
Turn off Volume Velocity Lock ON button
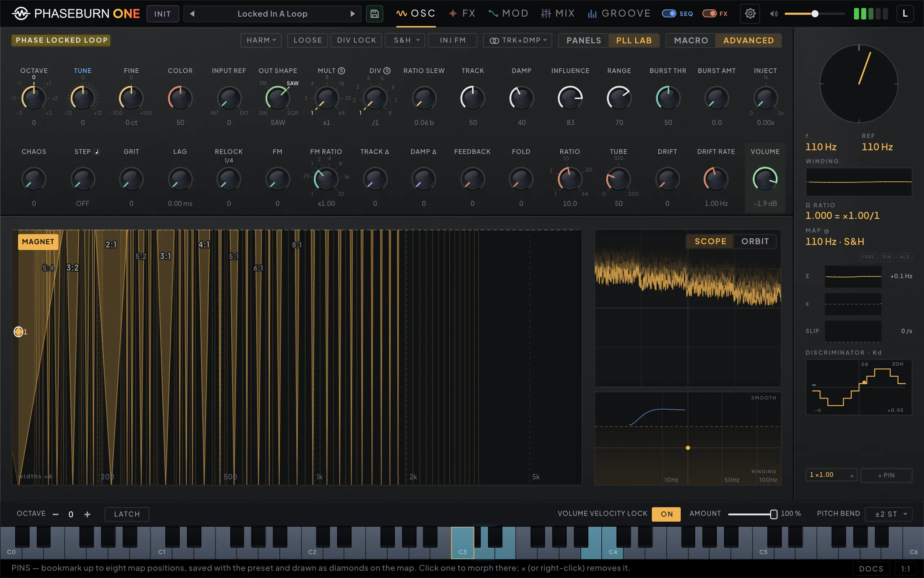pos(666,514)
